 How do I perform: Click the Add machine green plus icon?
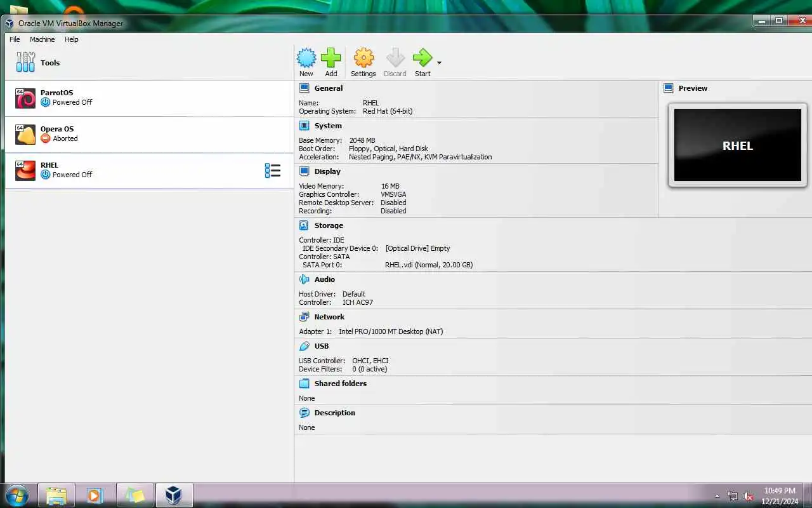point(331,58)
